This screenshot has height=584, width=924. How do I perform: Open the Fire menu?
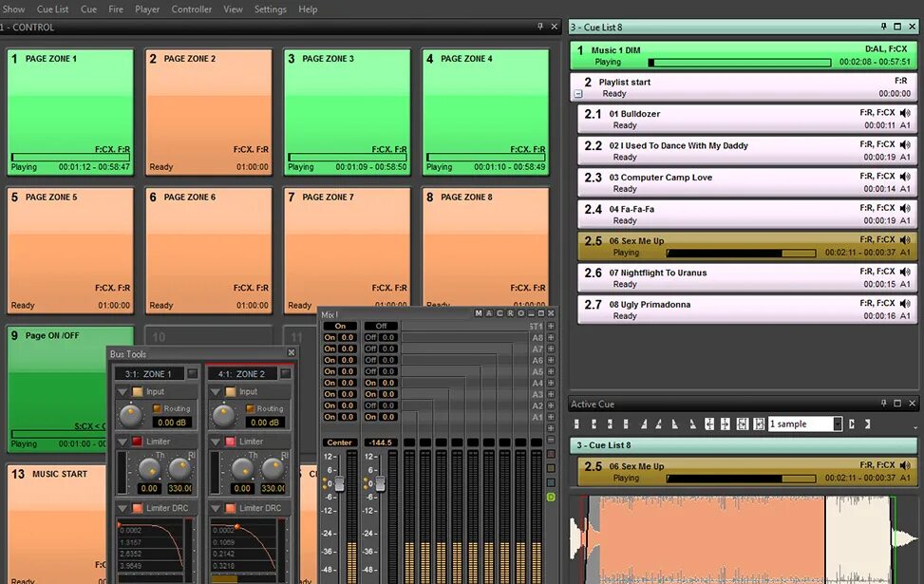116,9
